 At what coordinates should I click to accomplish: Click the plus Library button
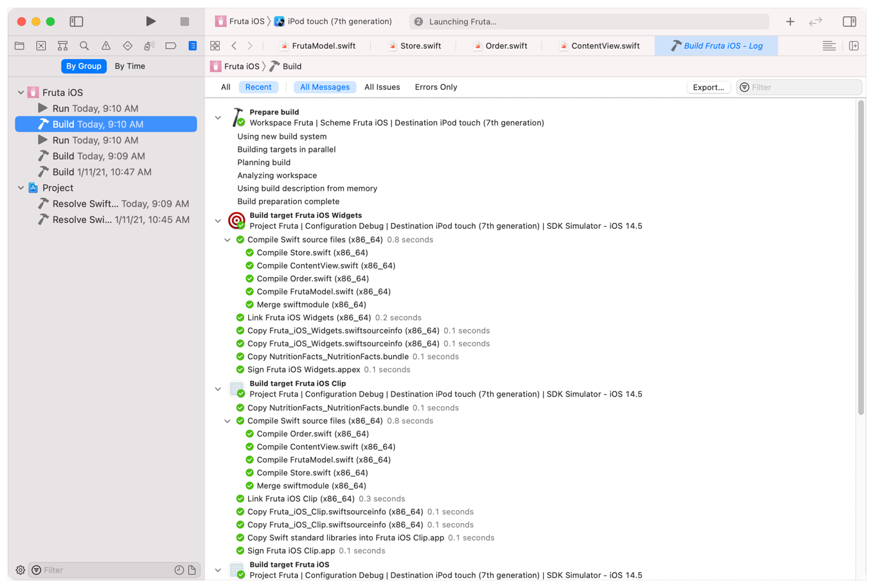(790, 21)
